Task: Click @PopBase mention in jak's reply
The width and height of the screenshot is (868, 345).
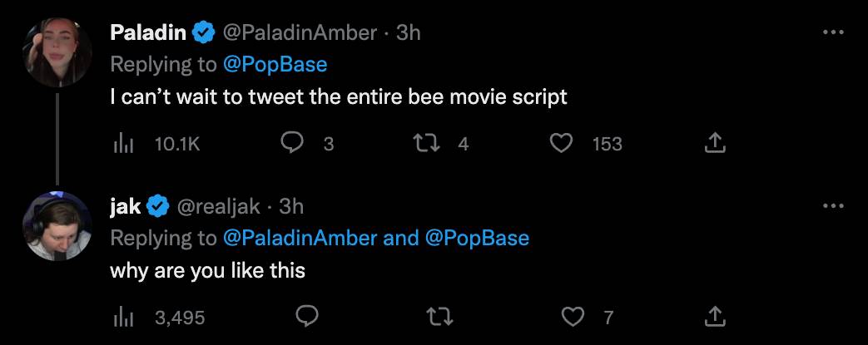Action: 477,238
